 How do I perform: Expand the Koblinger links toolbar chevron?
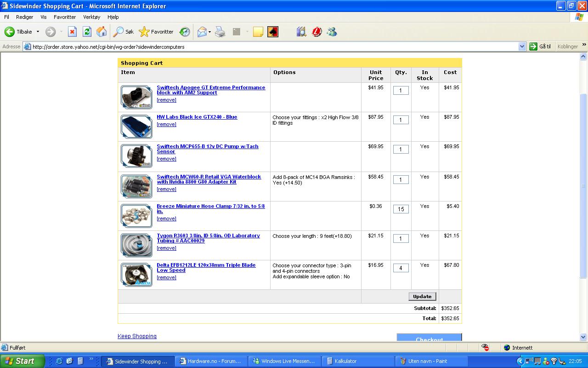click(584, 46)
